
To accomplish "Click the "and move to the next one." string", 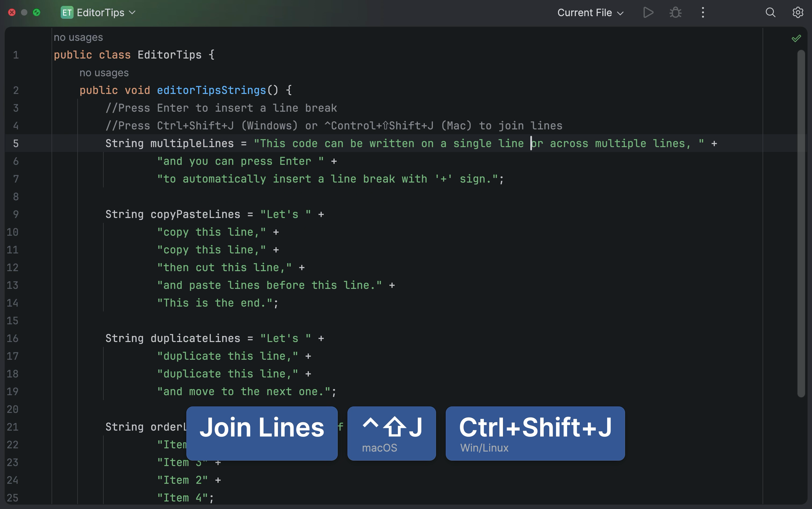I will [x=244, y=391].
